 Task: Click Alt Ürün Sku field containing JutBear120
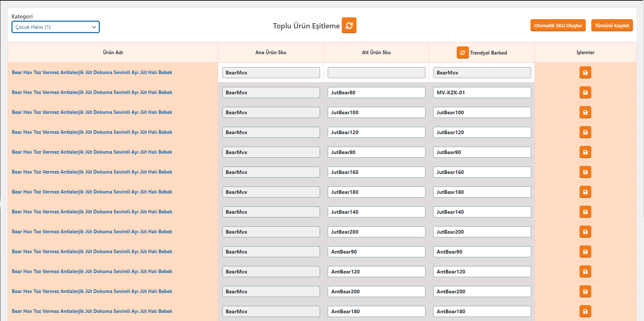pyautogui.click(x=376, y=132)
